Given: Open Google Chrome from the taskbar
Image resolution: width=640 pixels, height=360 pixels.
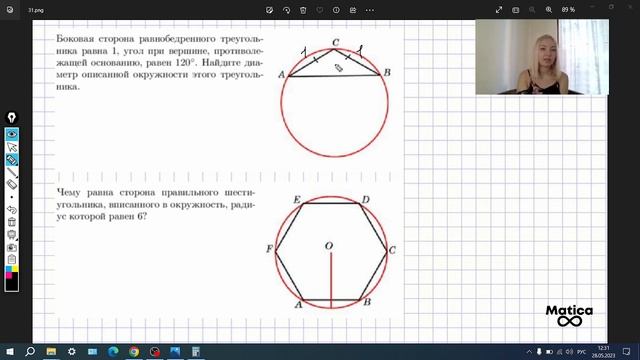Looking at the screenshot, I should 134,351.
